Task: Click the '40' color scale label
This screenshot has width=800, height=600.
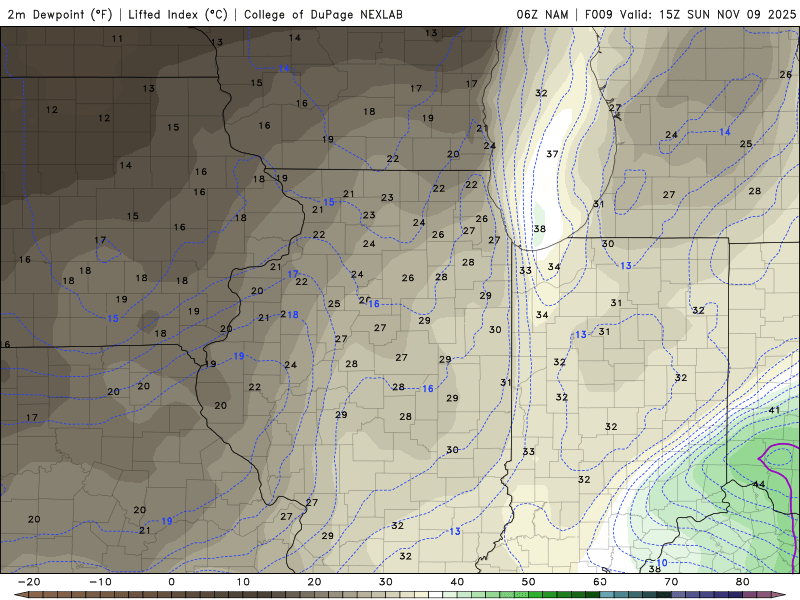Action: [x=457, y=582]
